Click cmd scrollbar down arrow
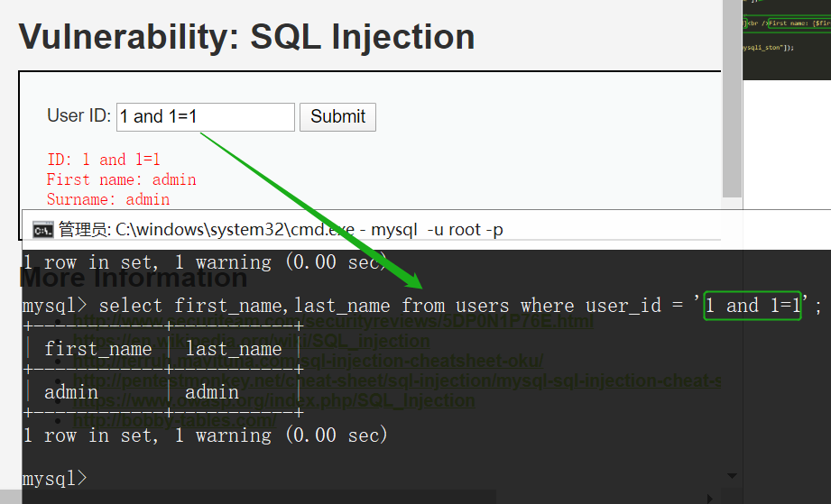Screen dimensions: 831x504 click(732, 476)
